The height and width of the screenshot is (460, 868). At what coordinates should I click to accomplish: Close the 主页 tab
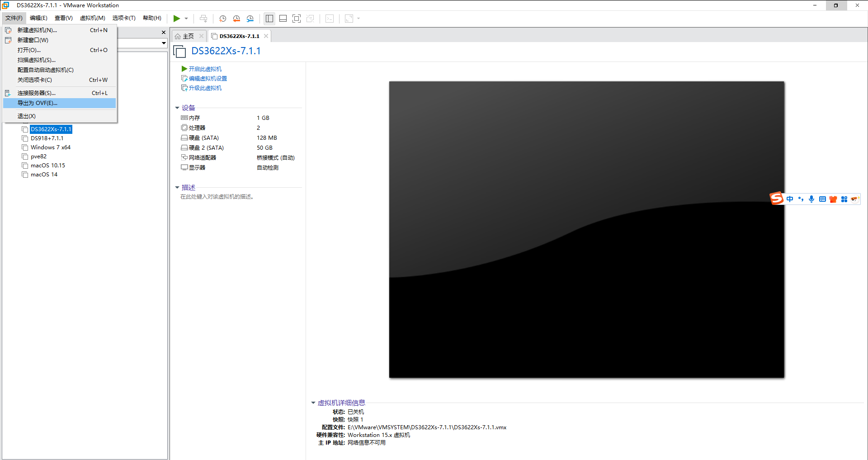201,36
